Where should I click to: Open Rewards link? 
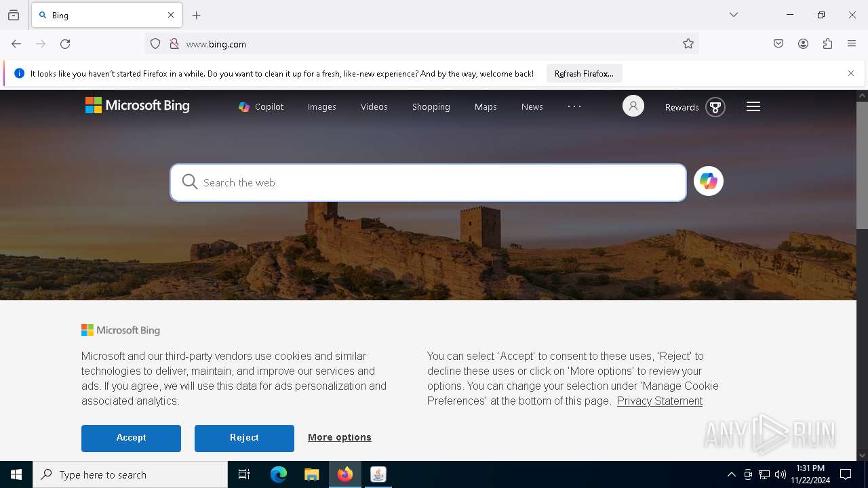pyautogui.click(x=695, y=107)
